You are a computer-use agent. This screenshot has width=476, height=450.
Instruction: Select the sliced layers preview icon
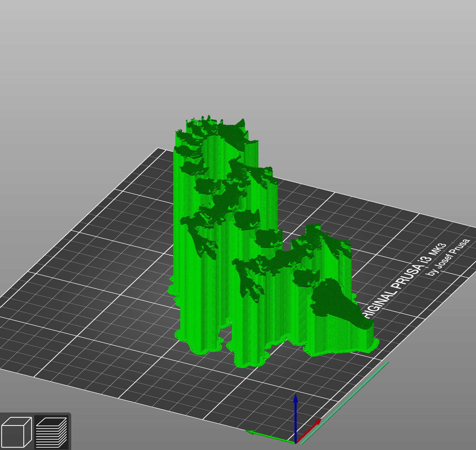[x=51, y=432]
